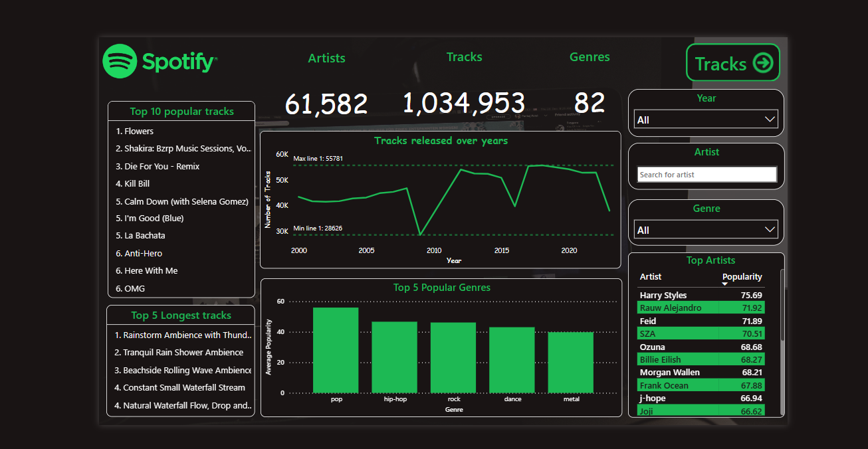
Task: Type in the Search for artist field
Action: coord(706,175)
